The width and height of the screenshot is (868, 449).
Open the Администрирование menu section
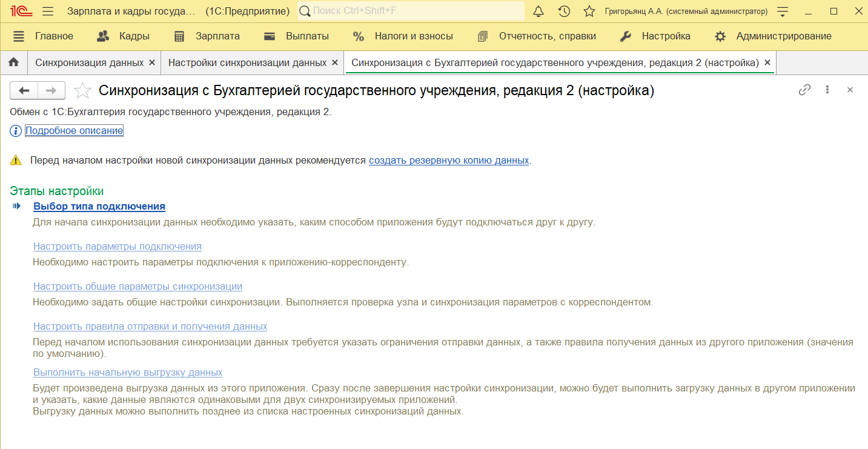(783, 36)
